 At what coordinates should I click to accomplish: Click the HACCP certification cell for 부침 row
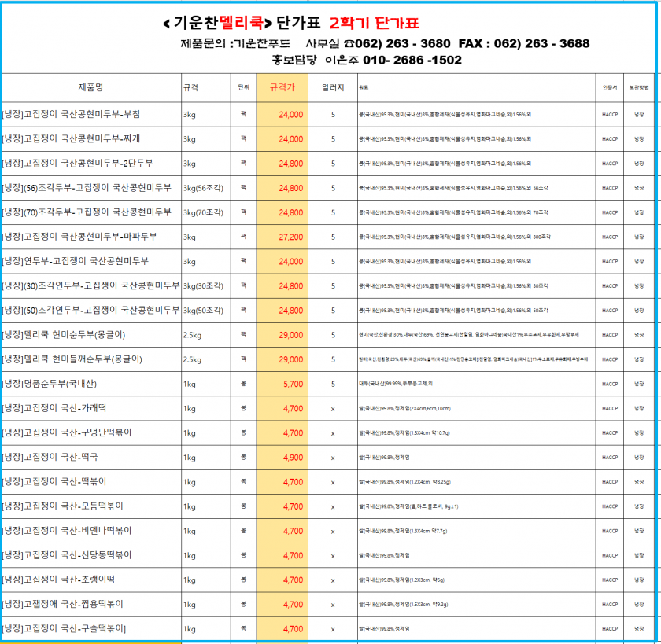click(x=611, y=116)
